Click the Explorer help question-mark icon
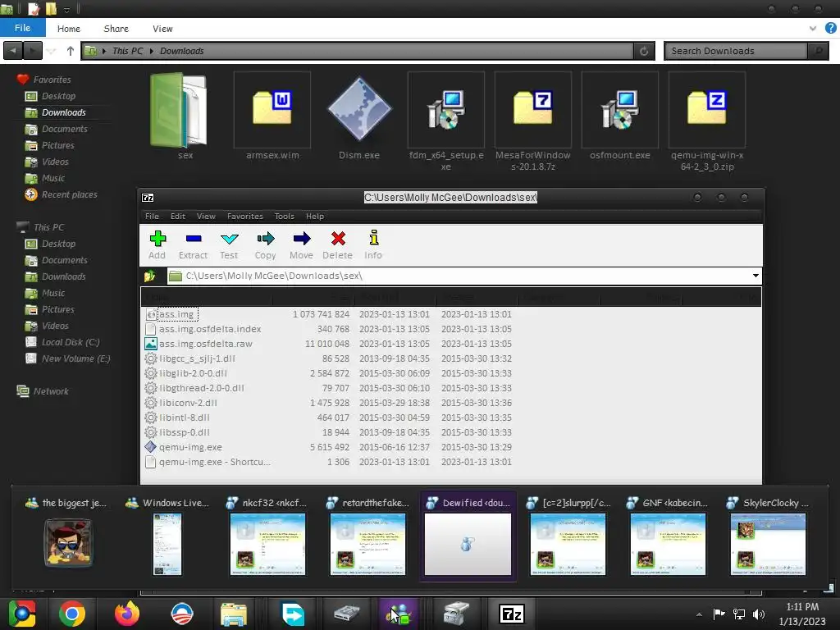The width and height of the screenshot is (840, 630). (x=830, y=29)
